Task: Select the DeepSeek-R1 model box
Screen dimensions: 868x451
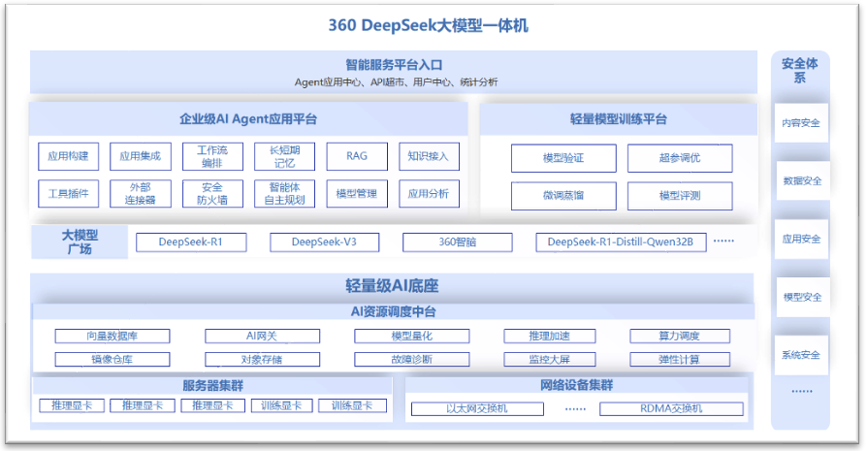Action: pos(191,242)
